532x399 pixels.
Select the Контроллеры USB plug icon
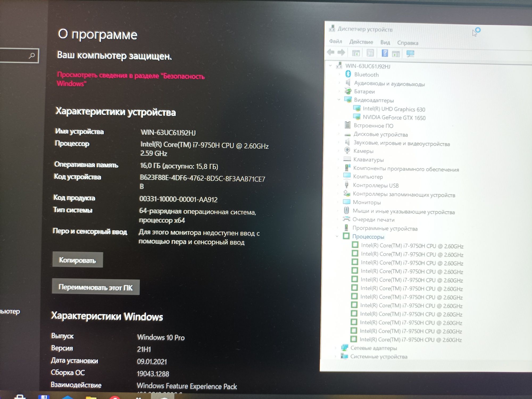click(x=346, y=185)
